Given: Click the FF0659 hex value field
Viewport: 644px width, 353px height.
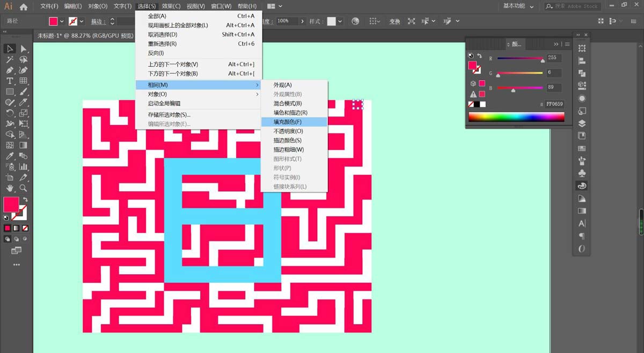Looking at the screenshot, I should click(x=554, y=104).
